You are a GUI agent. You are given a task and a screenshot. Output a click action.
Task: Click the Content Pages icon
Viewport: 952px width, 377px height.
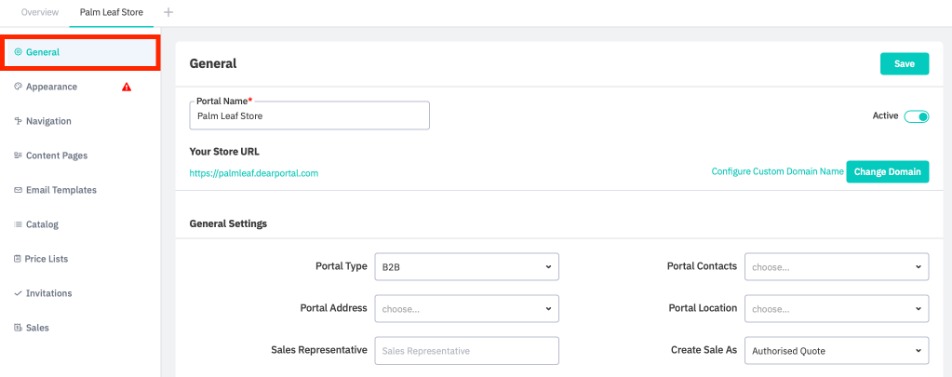point(18,155)
